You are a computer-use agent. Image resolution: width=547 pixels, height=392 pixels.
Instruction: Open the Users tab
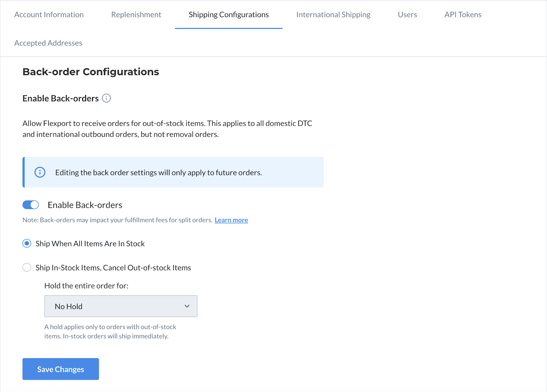coord(407,14)
